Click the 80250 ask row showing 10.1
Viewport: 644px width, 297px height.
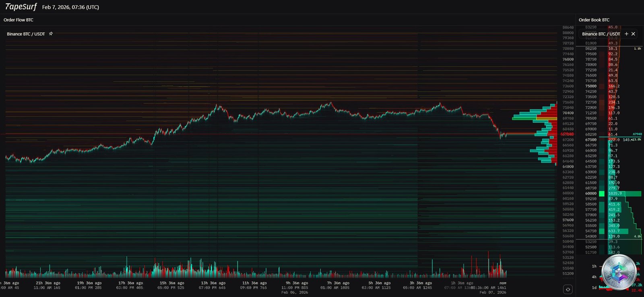(609, 48)
